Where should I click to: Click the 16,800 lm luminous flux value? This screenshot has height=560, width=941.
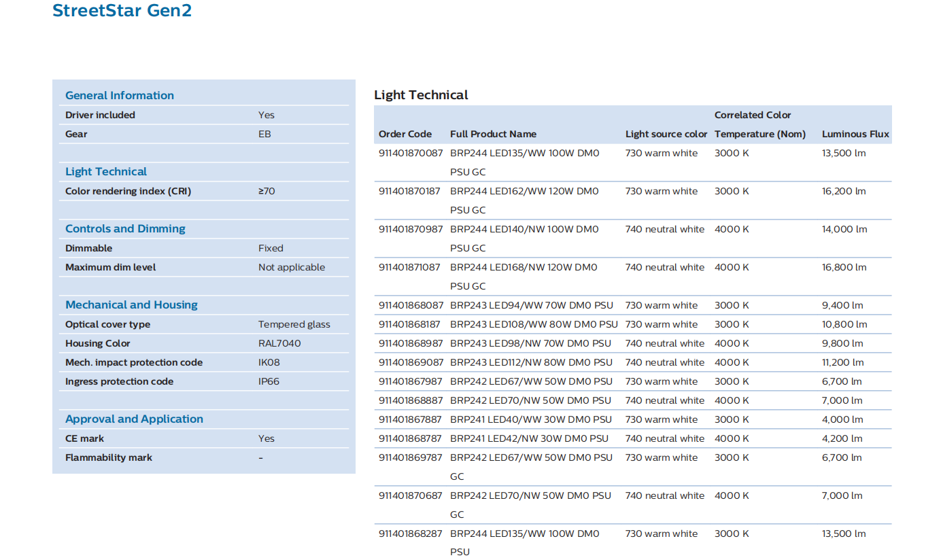click(x=844, y=267)
